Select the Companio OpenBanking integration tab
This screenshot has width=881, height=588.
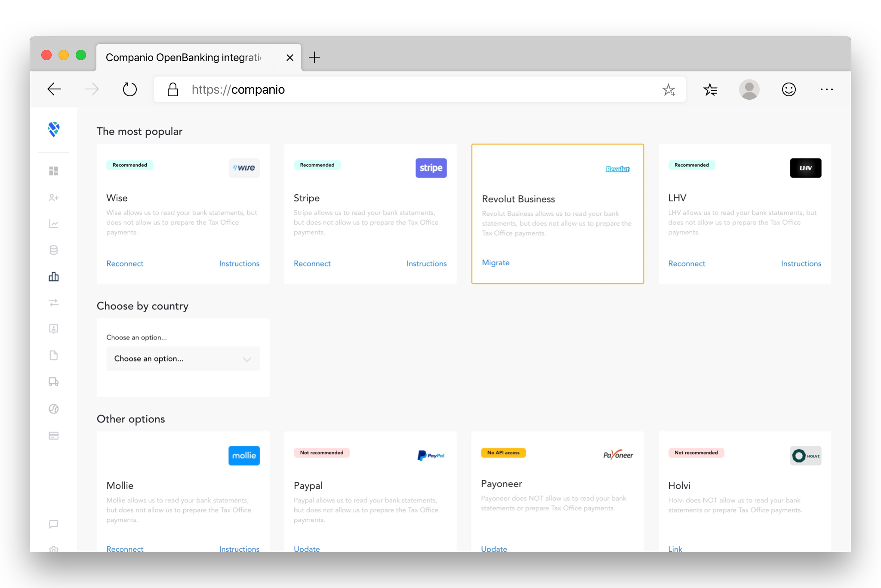click(x=183, y=58)
